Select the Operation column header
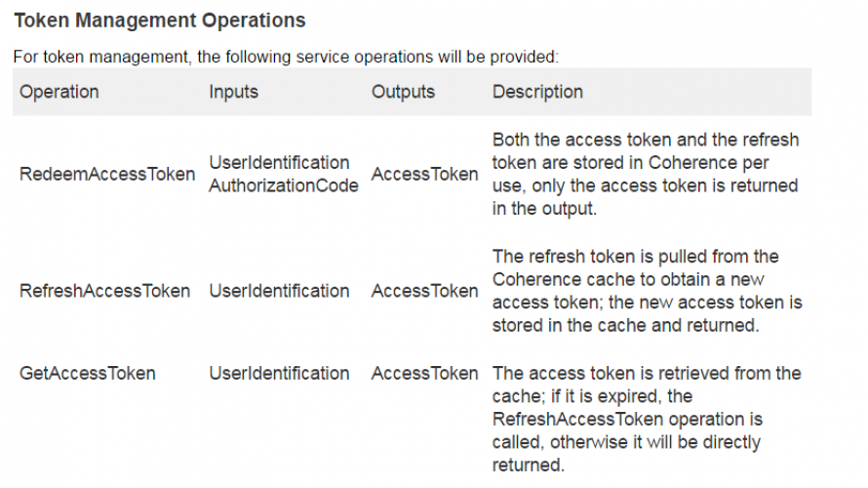Viewport: 868px width, 488px height. [59, 92]
